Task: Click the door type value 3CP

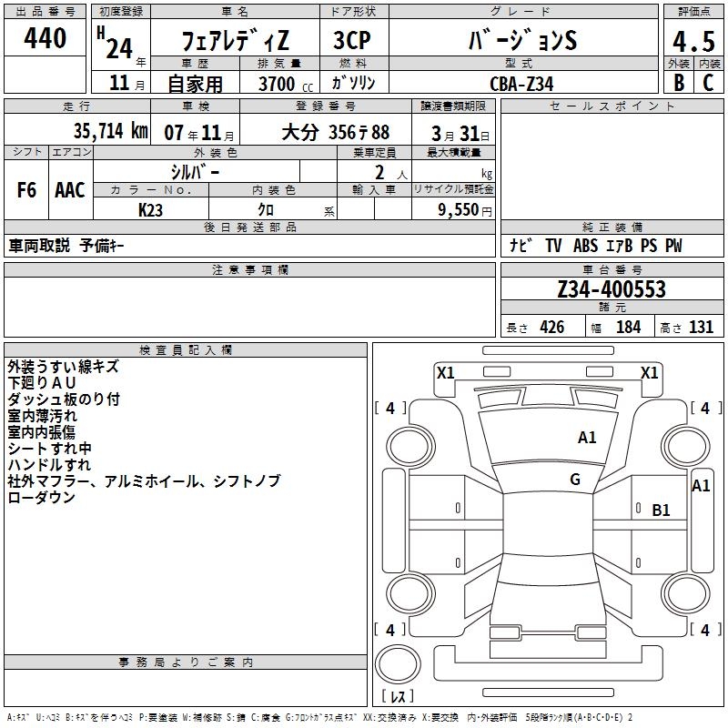Action: [x=352, y=40]
